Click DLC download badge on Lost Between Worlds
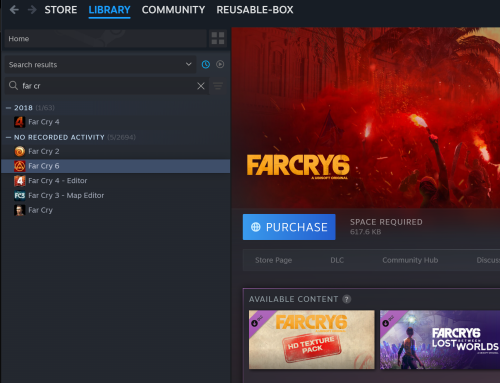The height and width of the screenshot is (383, 500). [x=386, y=323]
